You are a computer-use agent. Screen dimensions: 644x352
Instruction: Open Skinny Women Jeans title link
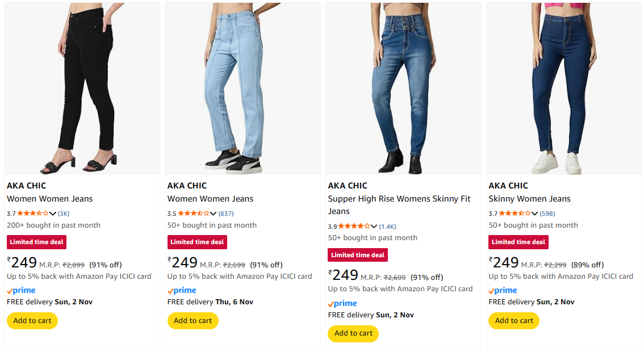click(529, 199)
